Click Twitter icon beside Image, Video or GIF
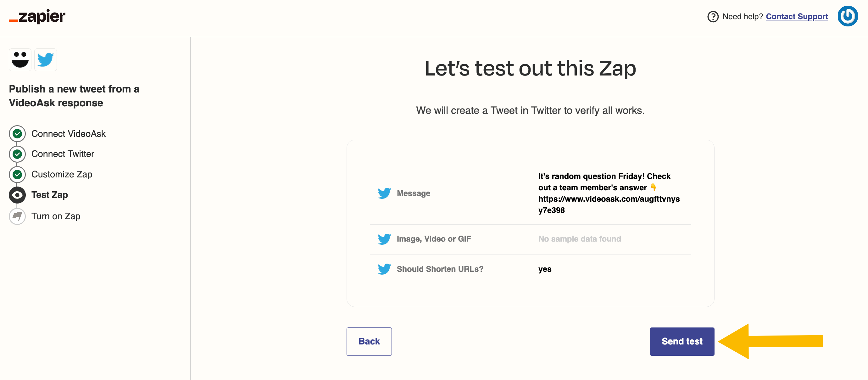Image resolution: width=868 pixels, height=380 pixels. [384, 239]
